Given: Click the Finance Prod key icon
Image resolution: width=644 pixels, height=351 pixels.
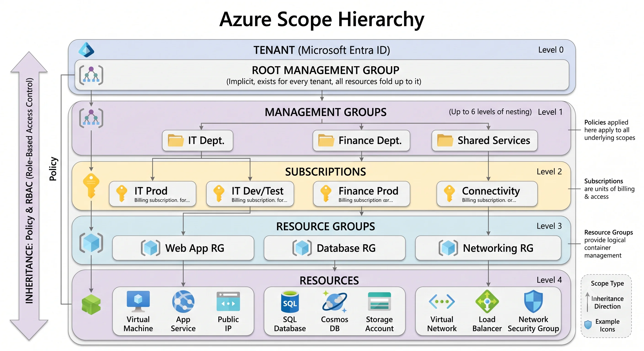Looking at the screenshot, I should [x=326, y=193].
